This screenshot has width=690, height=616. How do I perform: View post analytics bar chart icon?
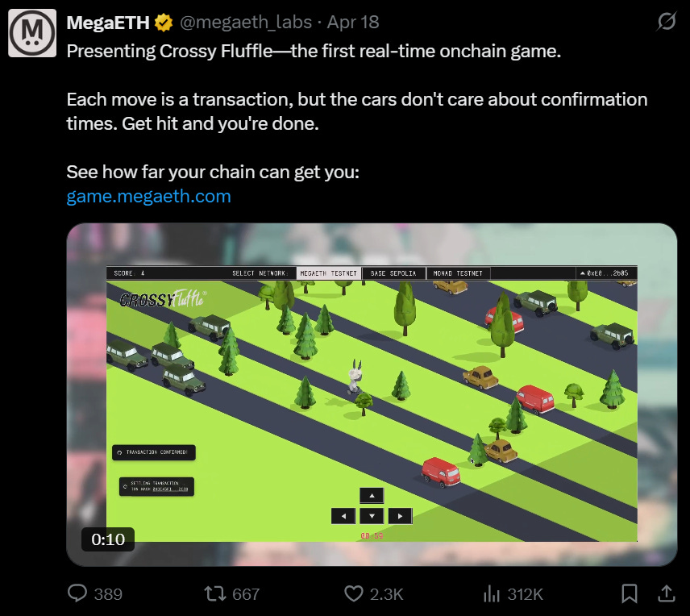(x=492, y=593)
